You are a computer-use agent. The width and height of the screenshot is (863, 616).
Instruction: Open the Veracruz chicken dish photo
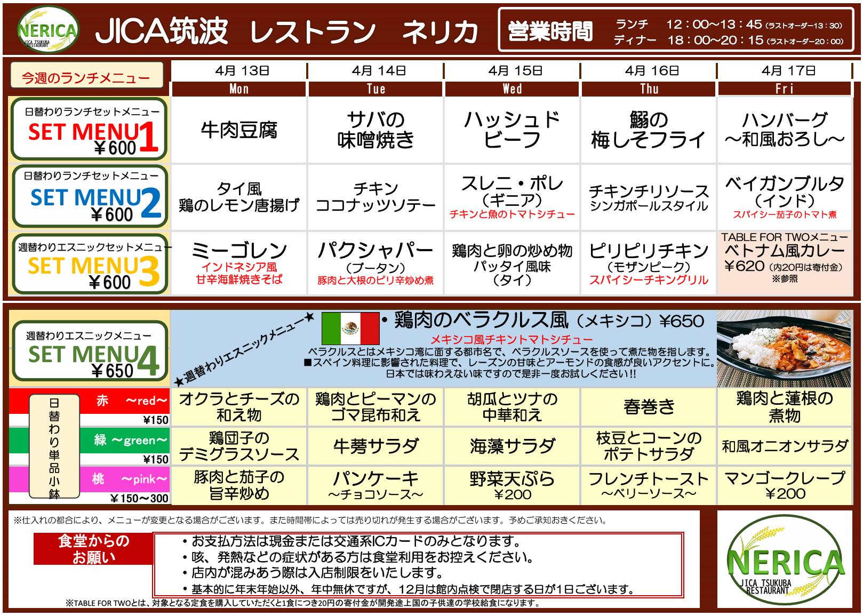tap(784, 349)
